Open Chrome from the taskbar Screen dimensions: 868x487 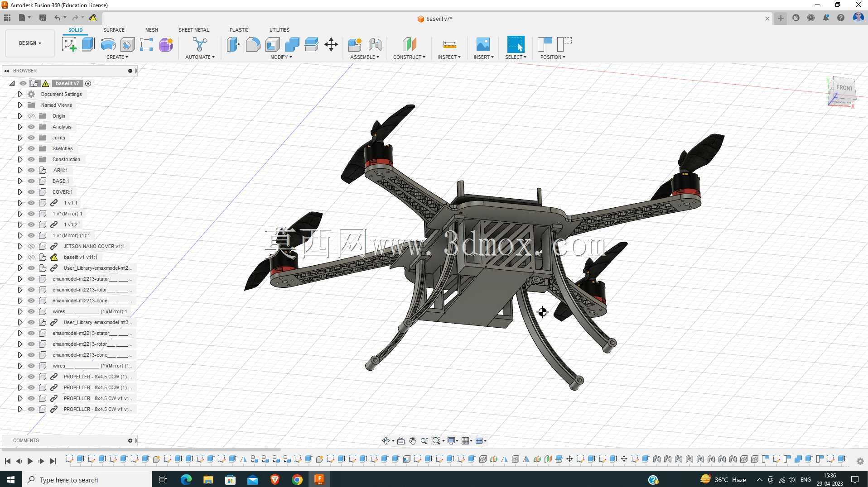tap(297, 480)
